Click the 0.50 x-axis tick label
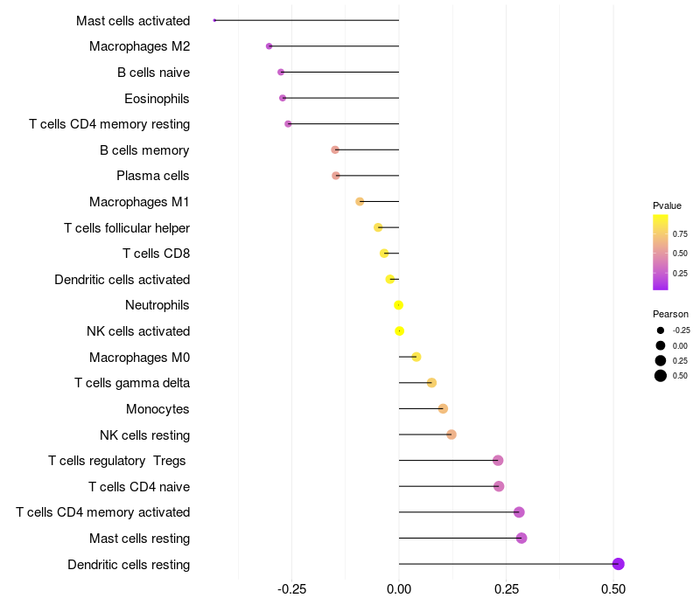 coord(613,589)
